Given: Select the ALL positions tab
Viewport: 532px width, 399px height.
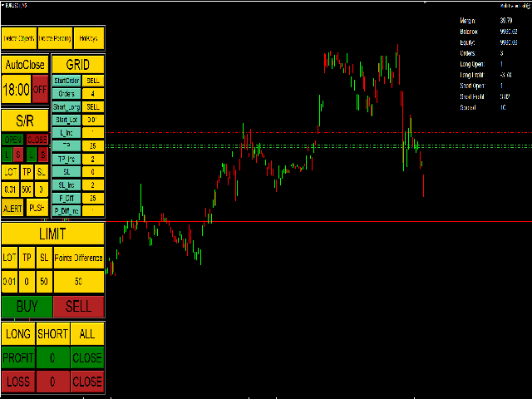Looking at the screenshot, I should click(87, 334).
